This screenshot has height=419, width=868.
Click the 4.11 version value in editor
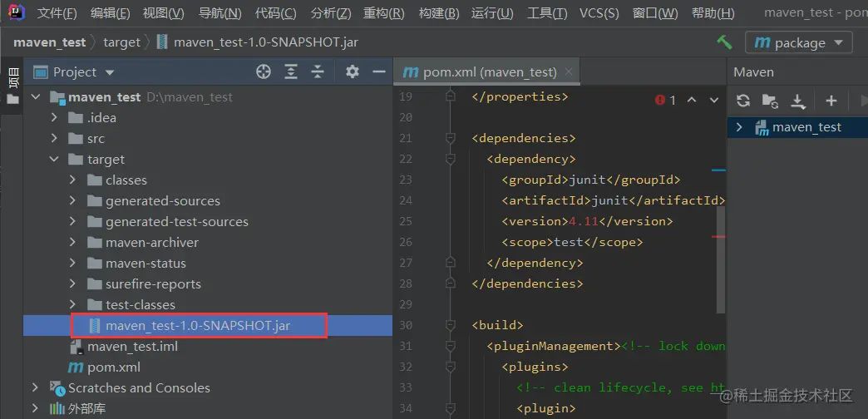(x=584, y=221)
